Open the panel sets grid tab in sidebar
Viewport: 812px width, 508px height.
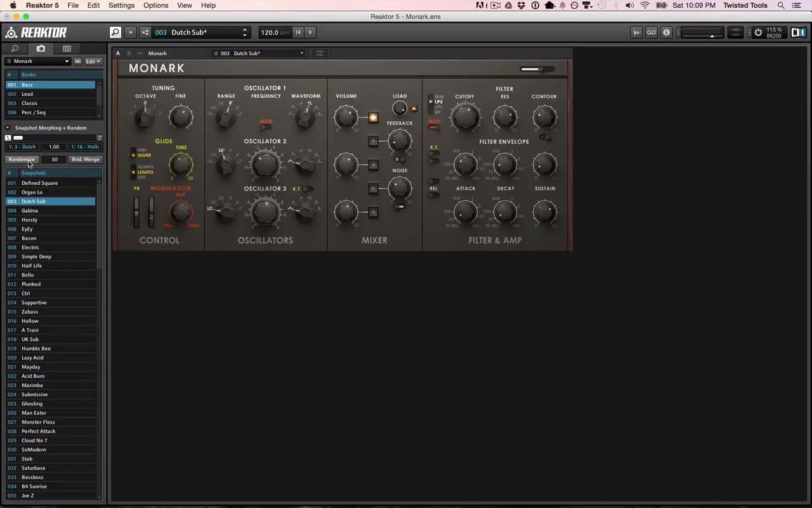pos(67,48)
